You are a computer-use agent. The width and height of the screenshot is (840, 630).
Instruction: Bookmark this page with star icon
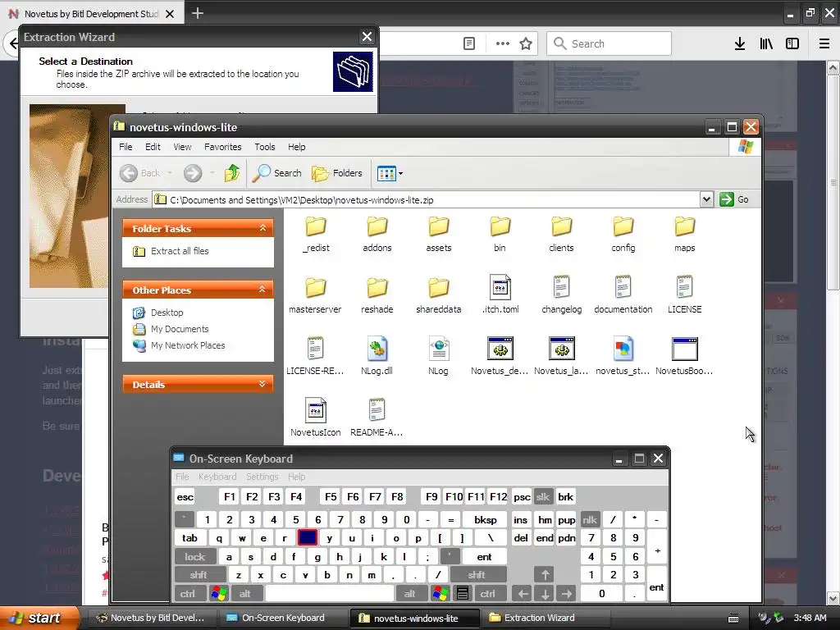point(526,43)
